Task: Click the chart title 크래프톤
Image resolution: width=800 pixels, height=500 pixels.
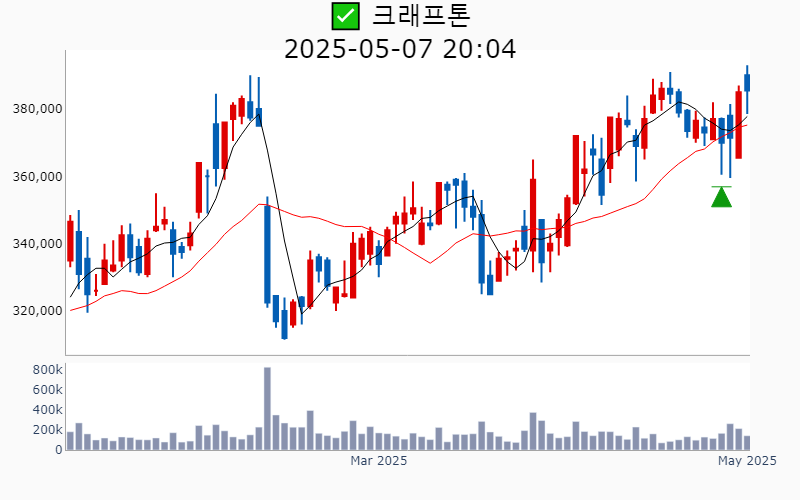Action: [x=421, y=15]
